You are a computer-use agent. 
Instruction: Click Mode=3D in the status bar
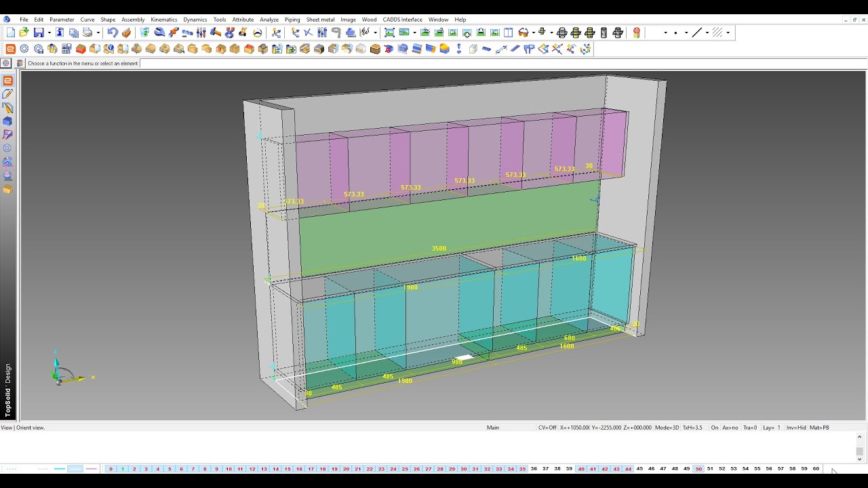[667, 428]
